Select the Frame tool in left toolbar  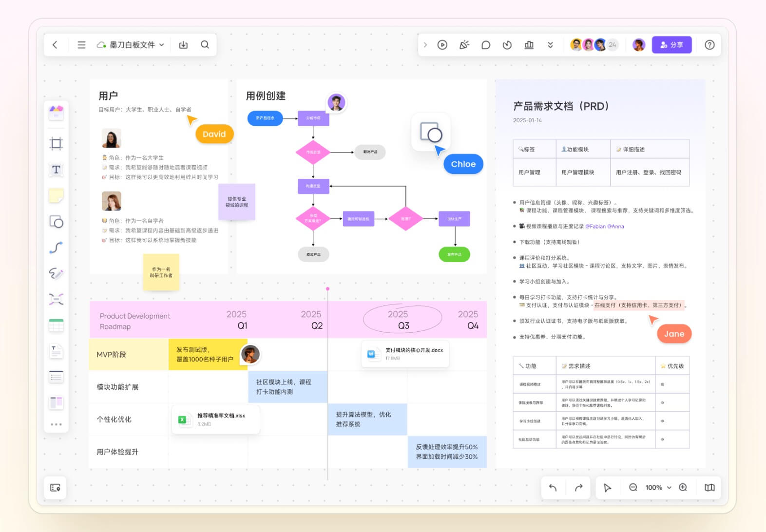click(x=56, y=143)
